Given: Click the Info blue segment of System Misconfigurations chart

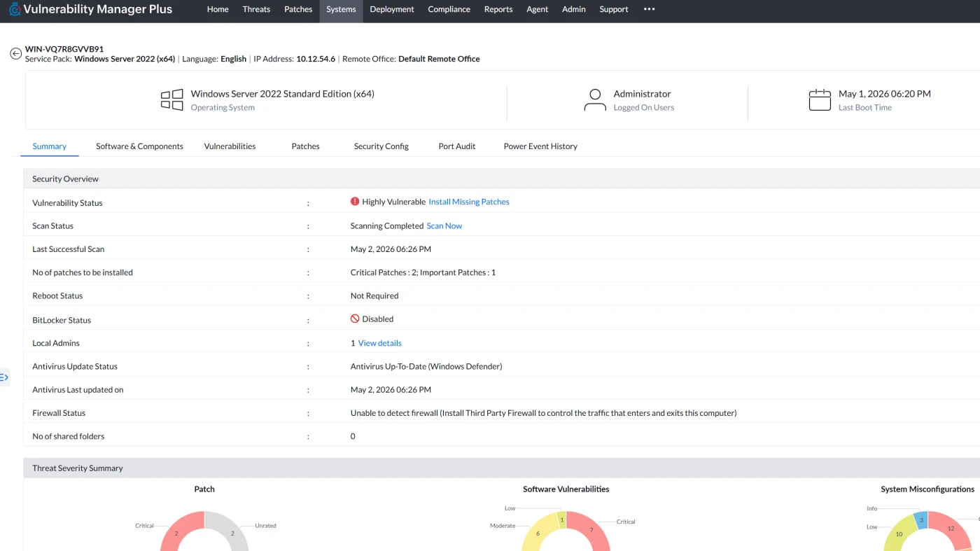Looking at the screenshot, I should [921, 520].
